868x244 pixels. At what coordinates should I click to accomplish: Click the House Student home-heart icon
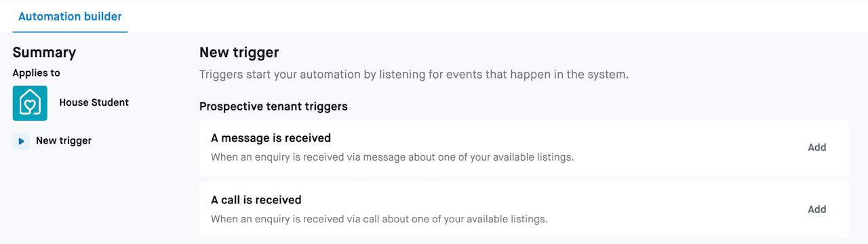point(30,103)
